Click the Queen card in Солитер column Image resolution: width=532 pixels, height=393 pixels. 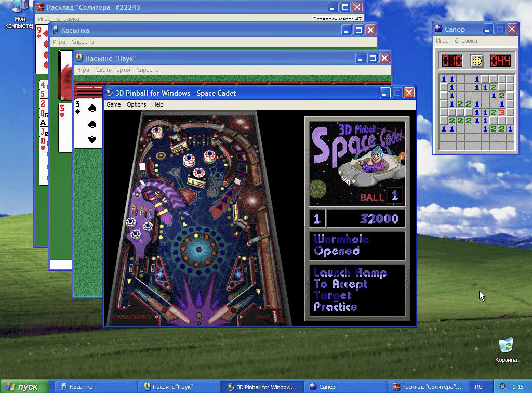[43, 113]
